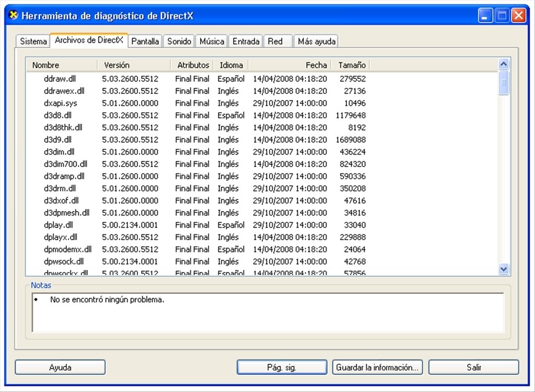Viewport: 535px width, 392px height.
Task: Click the file list scroll down arrow
Action: pos(504,269)
